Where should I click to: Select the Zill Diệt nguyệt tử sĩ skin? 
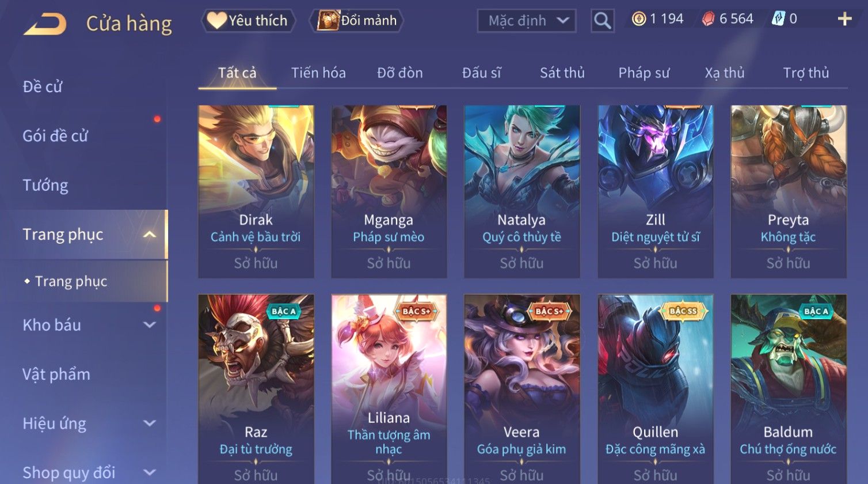coord(656,192)
